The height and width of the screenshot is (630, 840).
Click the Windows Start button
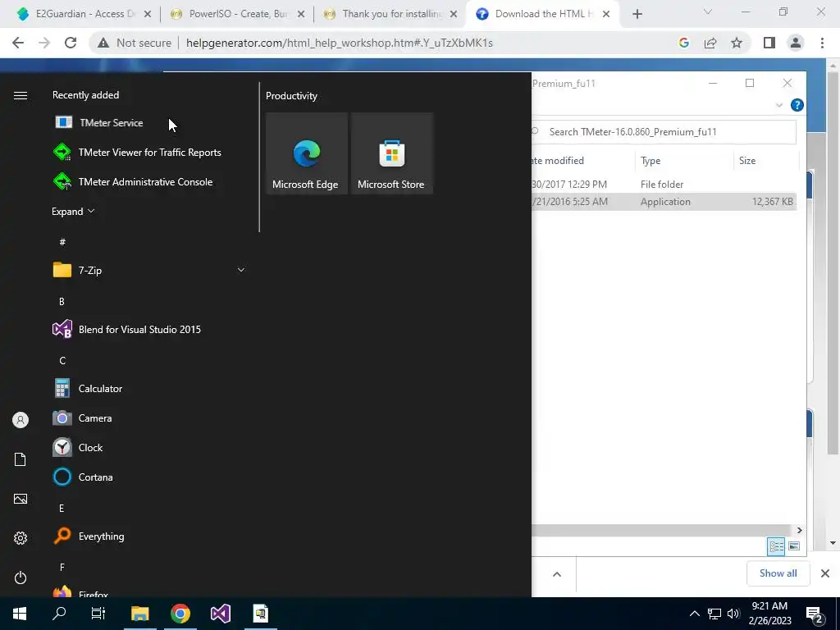click(x=20, y=614)
